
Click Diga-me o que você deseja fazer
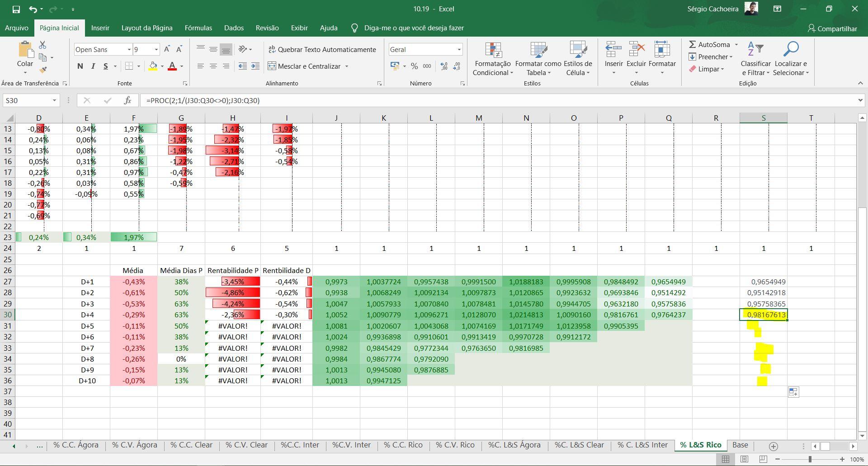click(414, 28)
